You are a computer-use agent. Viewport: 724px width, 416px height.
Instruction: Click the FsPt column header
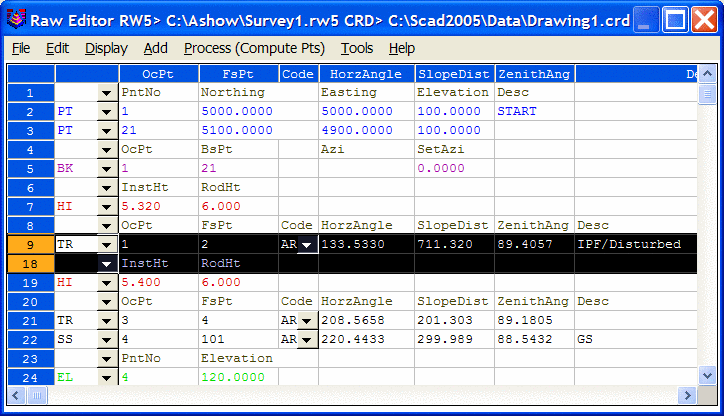[x=238, y=74]
